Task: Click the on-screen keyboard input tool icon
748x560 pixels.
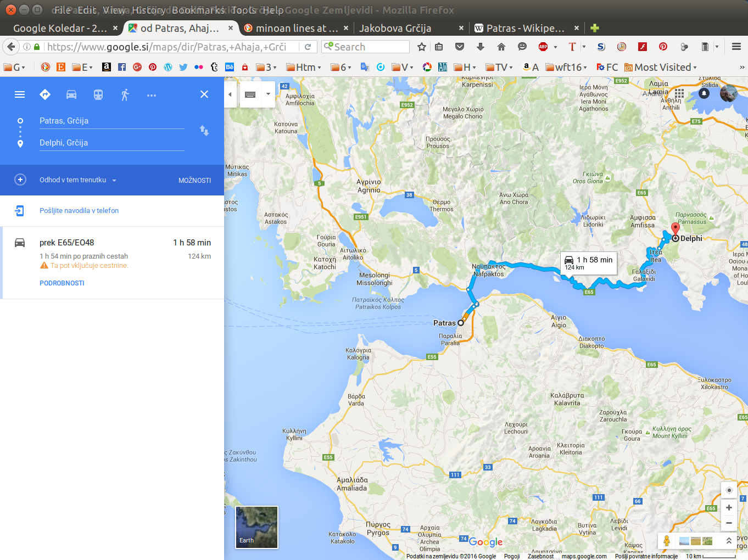Action: (250, 94)
